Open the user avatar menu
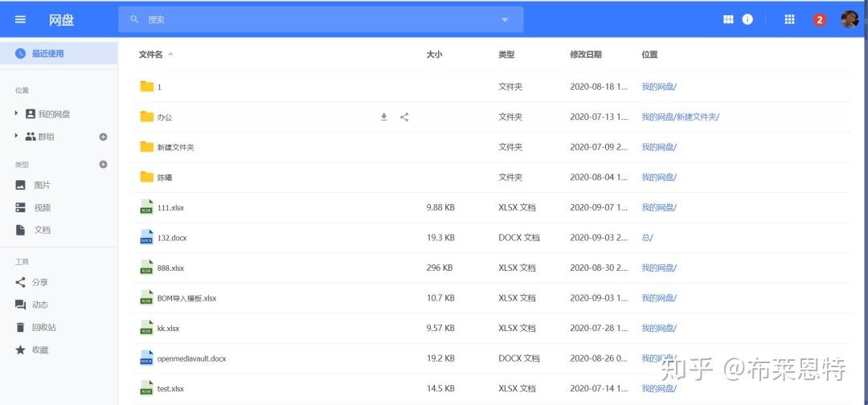Viewport: 868px width, 405px height. point(850,19)
